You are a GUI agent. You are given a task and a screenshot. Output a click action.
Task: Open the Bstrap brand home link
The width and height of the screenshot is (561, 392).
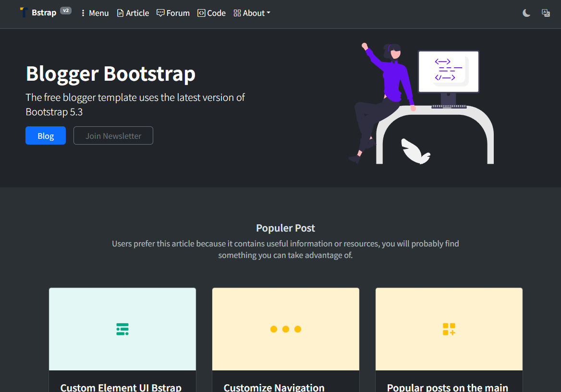coord(44,13)
